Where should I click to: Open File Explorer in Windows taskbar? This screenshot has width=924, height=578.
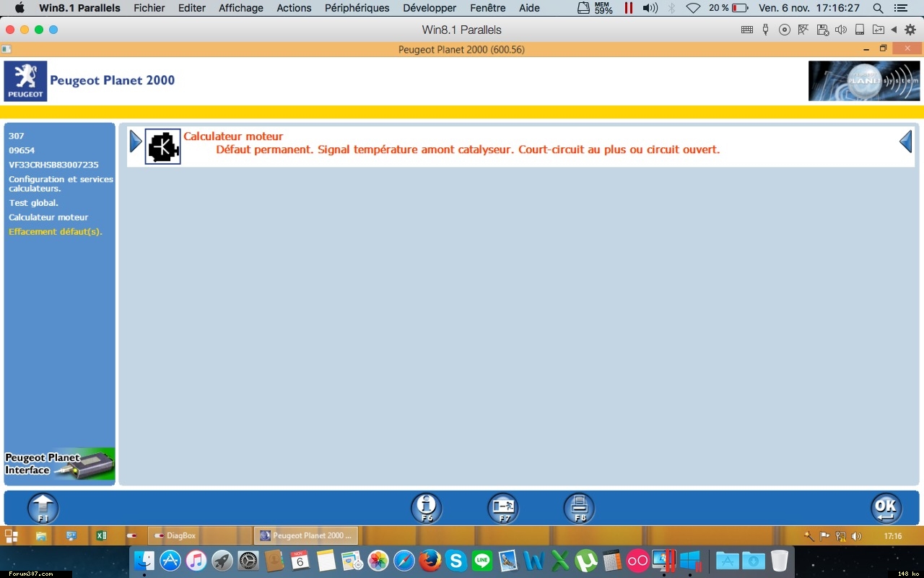point(41,536)
